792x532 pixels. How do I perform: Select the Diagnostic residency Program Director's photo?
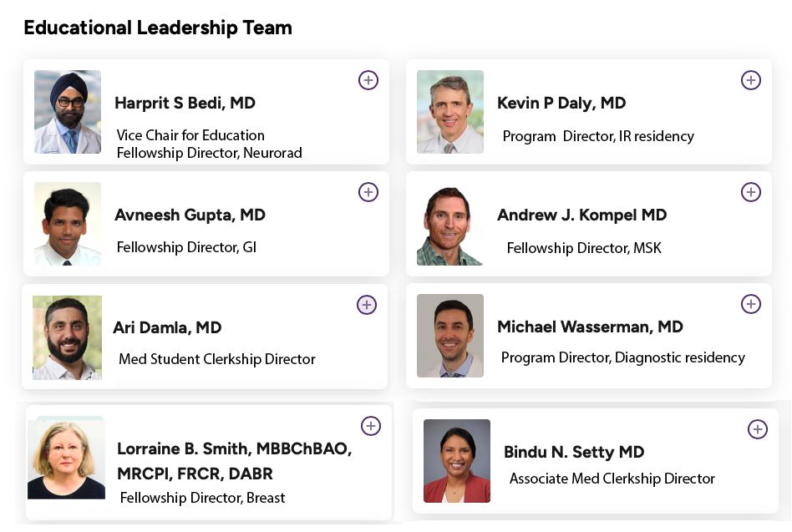pos(450,336)
